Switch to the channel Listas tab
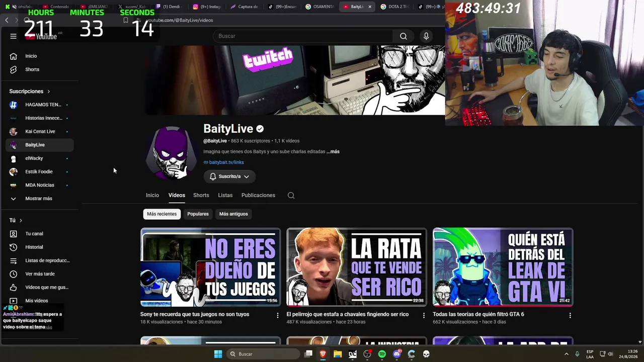Screen dimensions: 644x362 click(x=225, y=196)
